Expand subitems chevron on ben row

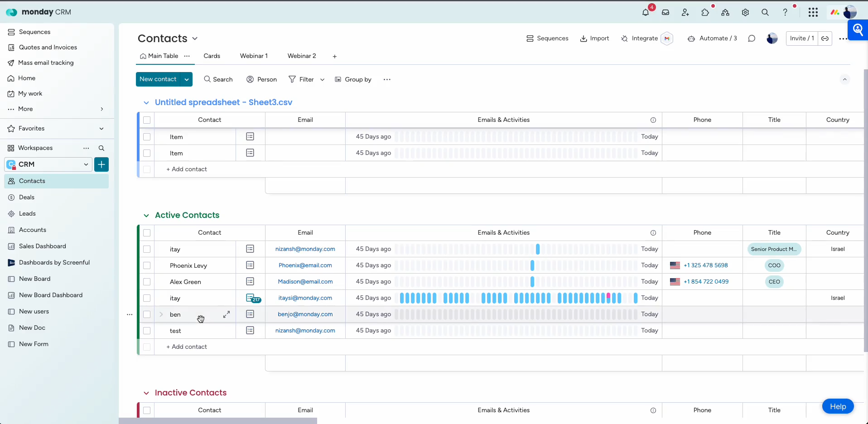coord(161,314)
